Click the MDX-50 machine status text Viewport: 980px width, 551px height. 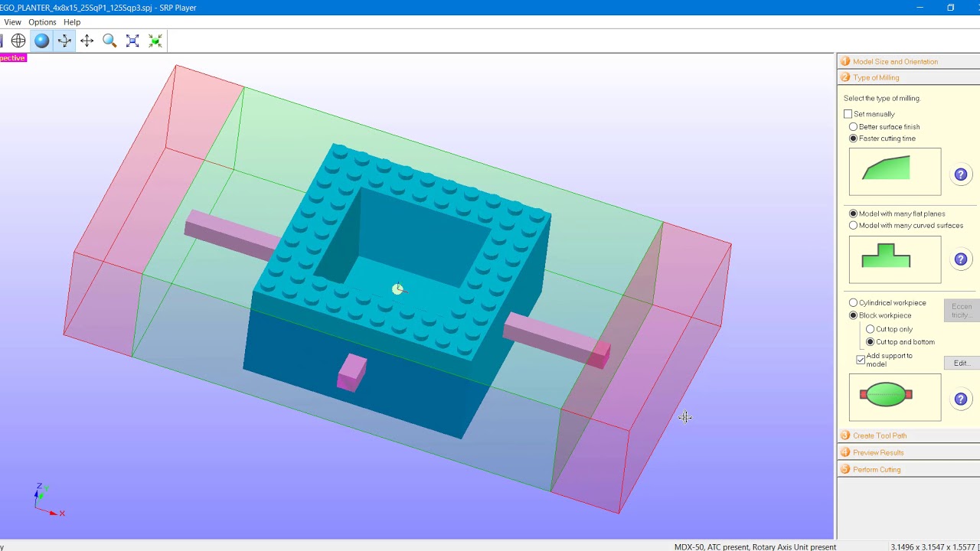(755, 547)
